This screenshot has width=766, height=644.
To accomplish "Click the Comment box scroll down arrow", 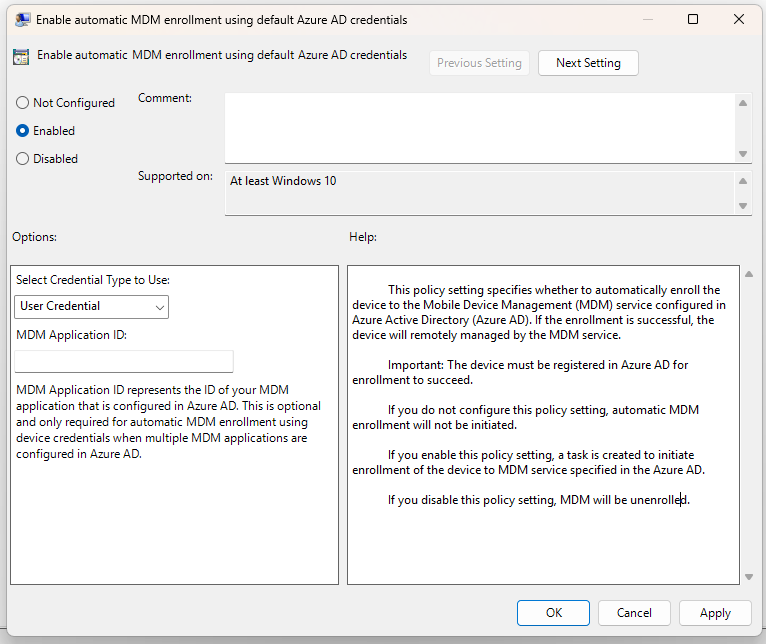I will tap(743, 154).
